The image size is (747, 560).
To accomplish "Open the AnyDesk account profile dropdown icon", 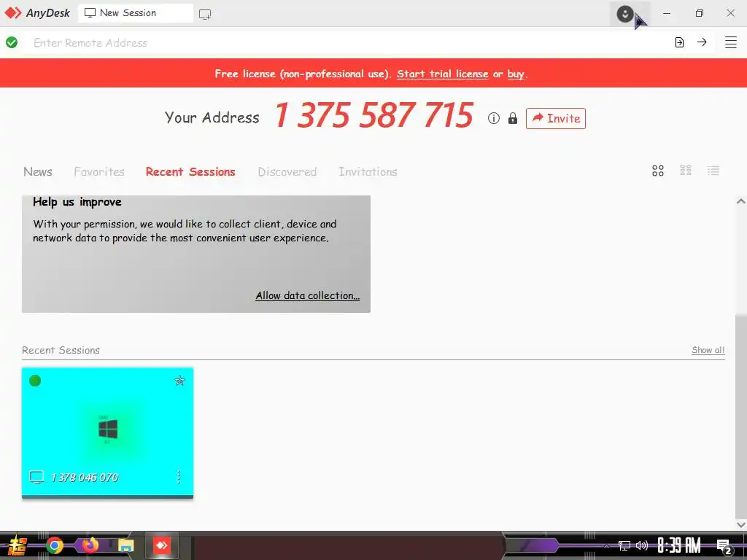I will click(625, 14).
